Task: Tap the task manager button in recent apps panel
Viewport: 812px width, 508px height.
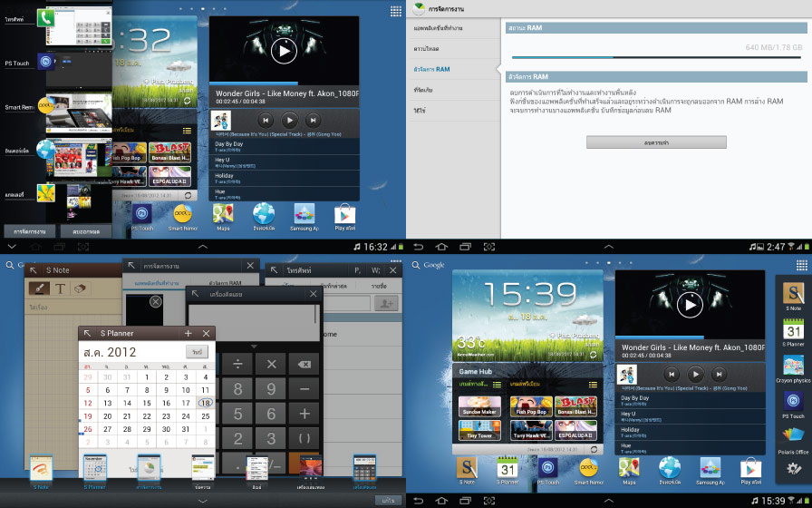Action: pos(30,231)
